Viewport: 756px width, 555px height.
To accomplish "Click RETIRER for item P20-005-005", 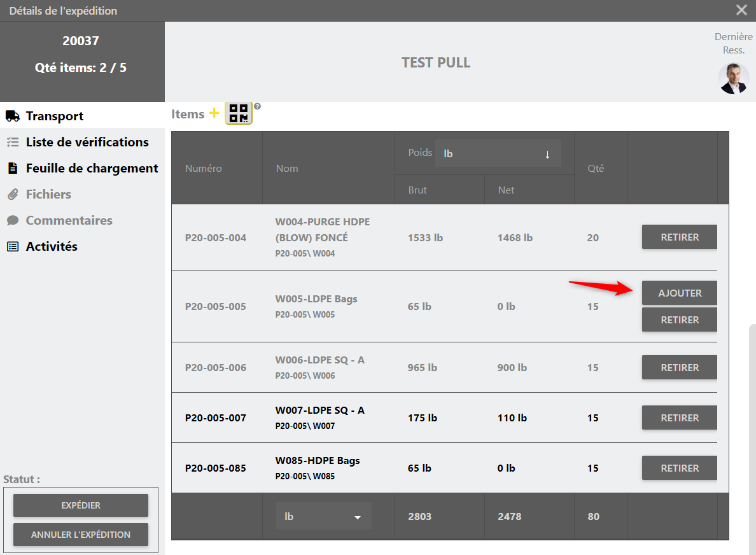I will click(x=680, y=320).
